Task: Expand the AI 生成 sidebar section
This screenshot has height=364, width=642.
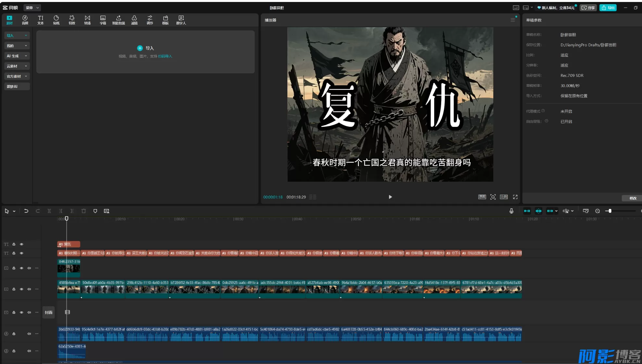Action: pos(17,56)
